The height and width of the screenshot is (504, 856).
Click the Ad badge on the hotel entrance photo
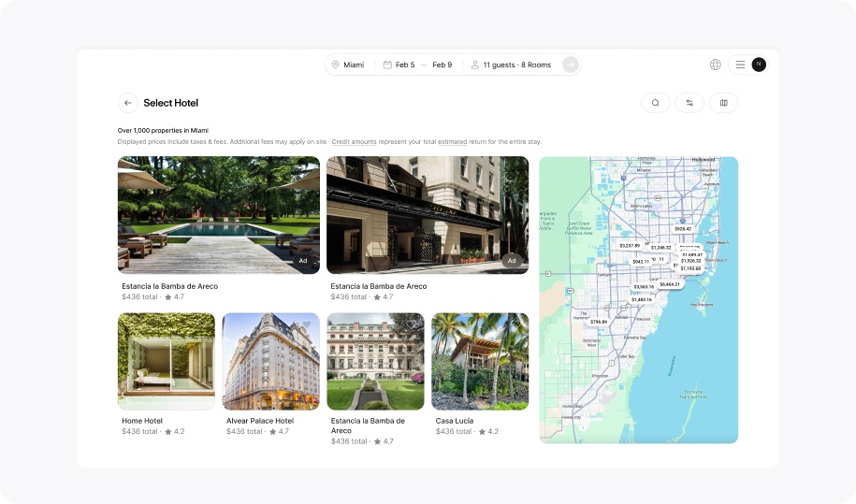pyautogui.click(x=512, y=261)
